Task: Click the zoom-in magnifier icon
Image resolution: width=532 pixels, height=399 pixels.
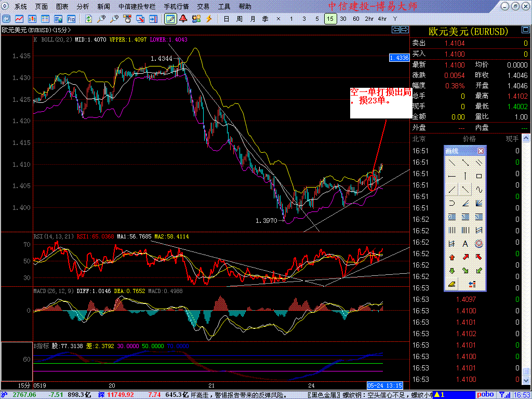Action: point(101,19)
